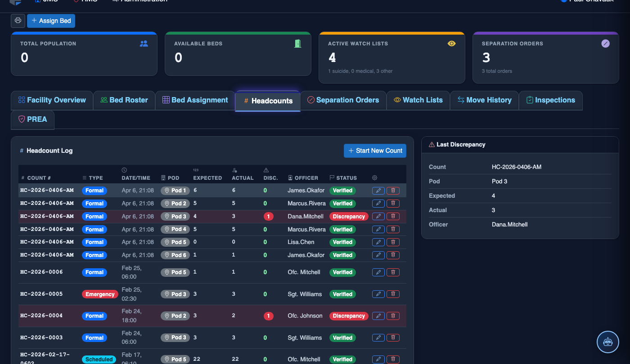This screenshot has height=364, width=630.
Task: Select the Separation Orders tab
Action: 343,100
